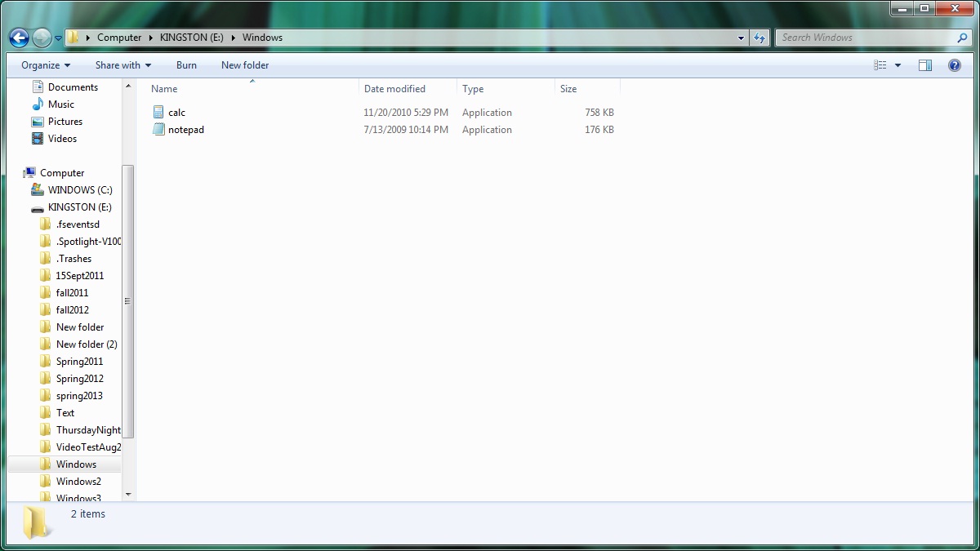Open the VideoTestAug2 folder

point(88,447)
